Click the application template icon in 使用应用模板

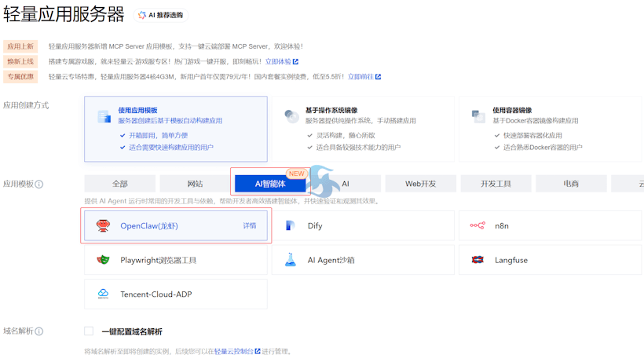coord(104,116)
